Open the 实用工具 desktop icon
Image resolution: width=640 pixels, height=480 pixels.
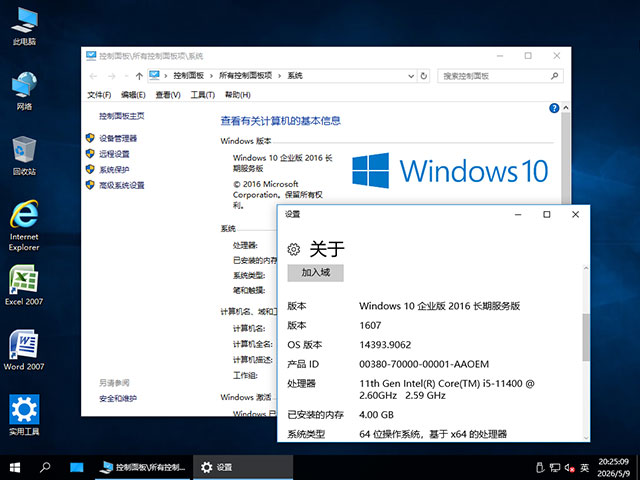coord(24,415)
